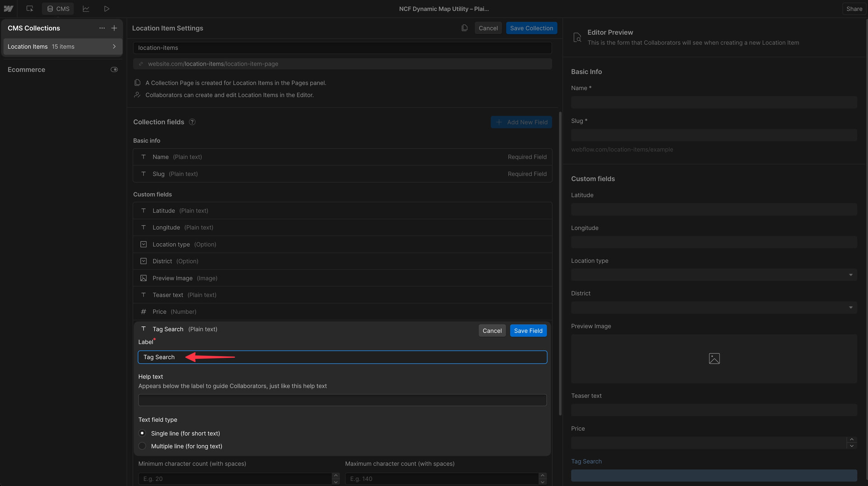Focus the preview Teaser text input

(x=714, y=410)
